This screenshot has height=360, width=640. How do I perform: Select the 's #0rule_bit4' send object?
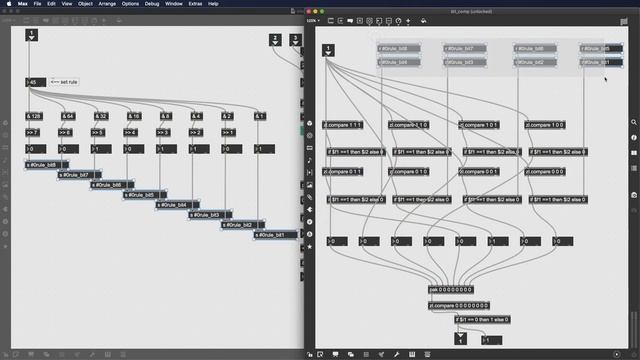point(178,205)
